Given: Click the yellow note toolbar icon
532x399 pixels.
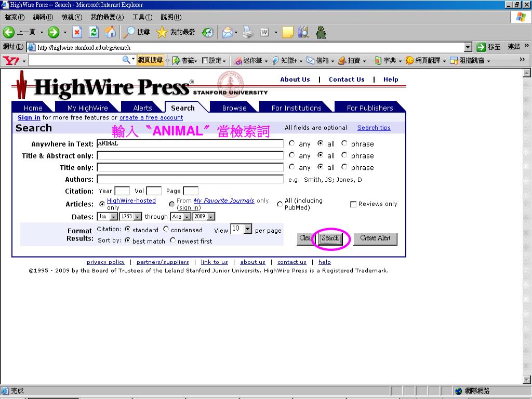Looking at the screenshot, I should [x=287, y=32].
